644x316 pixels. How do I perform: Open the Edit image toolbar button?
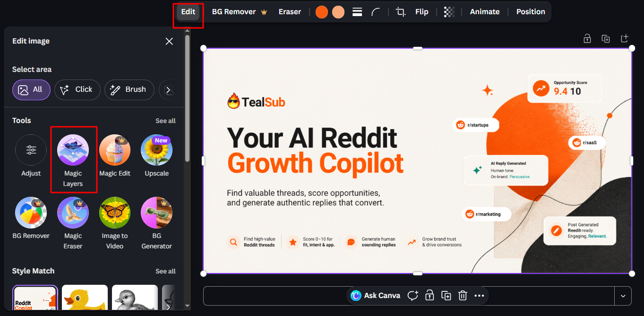[188, 12]
